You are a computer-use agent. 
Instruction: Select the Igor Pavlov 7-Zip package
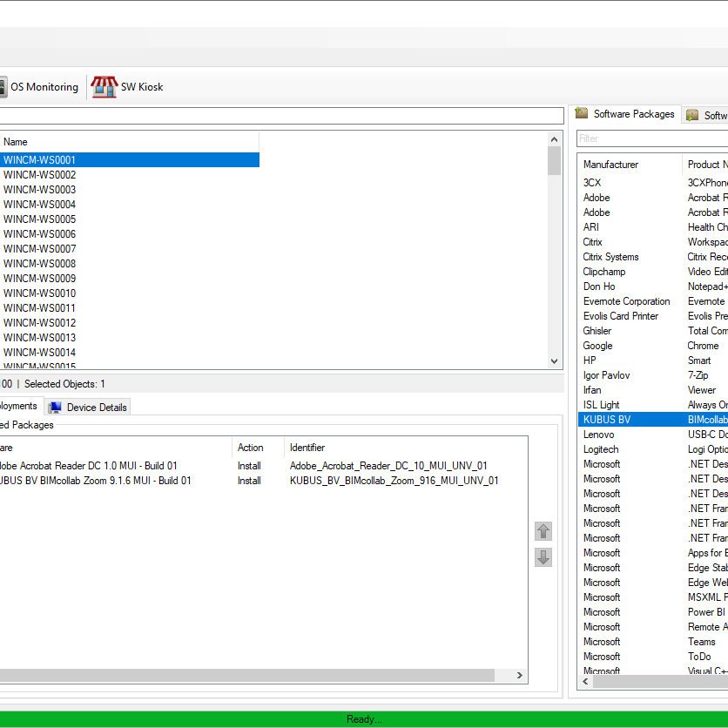click(x=653, y=375)
